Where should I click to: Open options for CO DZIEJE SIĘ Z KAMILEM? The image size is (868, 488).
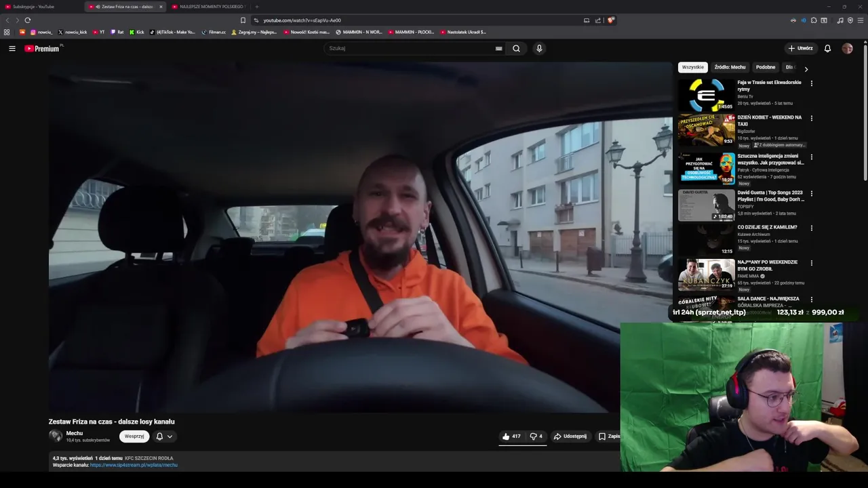(812, 228)
